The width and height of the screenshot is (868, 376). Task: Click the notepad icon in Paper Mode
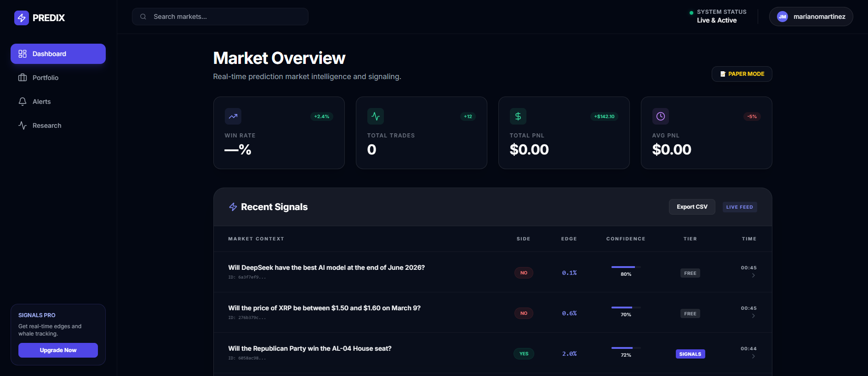click(x=723, y=74)
